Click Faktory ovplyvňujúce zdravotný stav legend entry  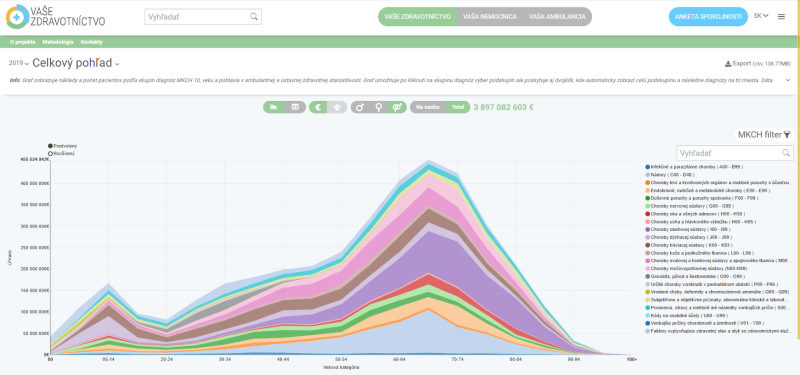tap(718, 332)
